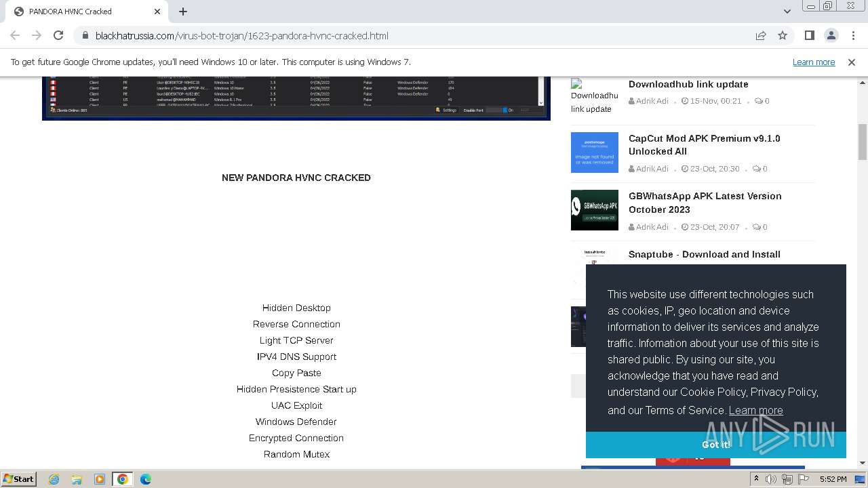Launch Internet Explorer from taskbar
Viewport: 868px width, 488px height.
click(54, 479)
